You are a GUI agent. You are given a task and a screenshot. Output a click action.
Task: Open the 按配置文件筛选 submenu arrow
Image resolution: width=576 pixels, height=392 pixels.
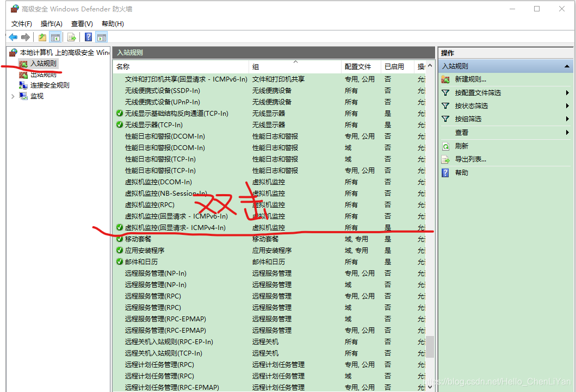pyautogui.click(x=567, y=93)
